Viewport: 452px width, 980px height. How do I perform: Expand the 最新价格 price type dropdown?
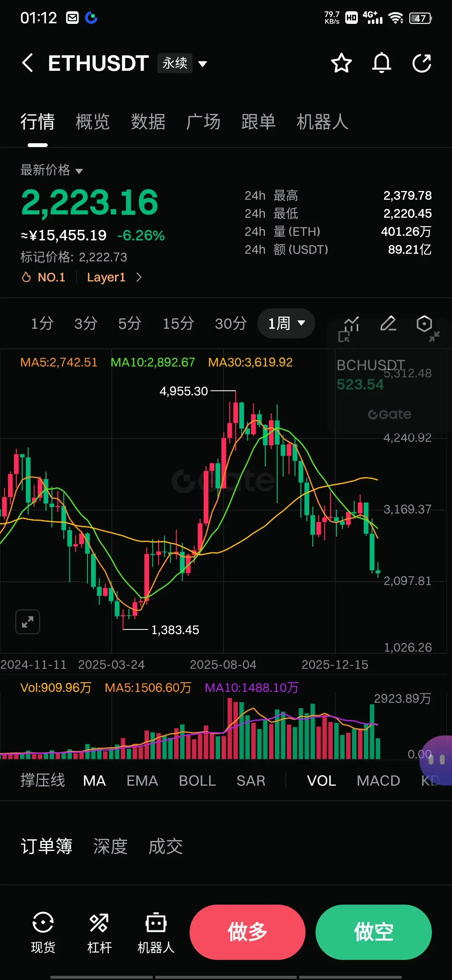(x=51, y=170)
